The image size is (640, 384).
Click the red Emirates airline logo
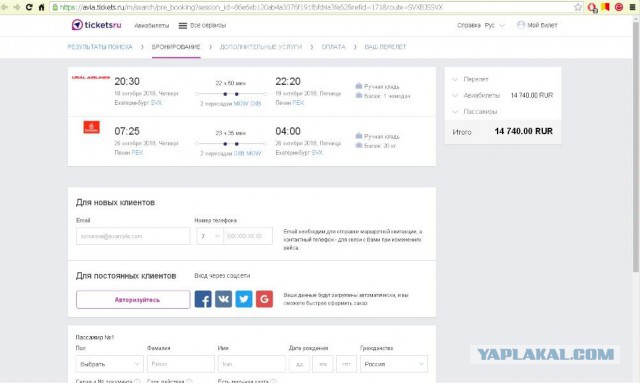tap(91, 127)
